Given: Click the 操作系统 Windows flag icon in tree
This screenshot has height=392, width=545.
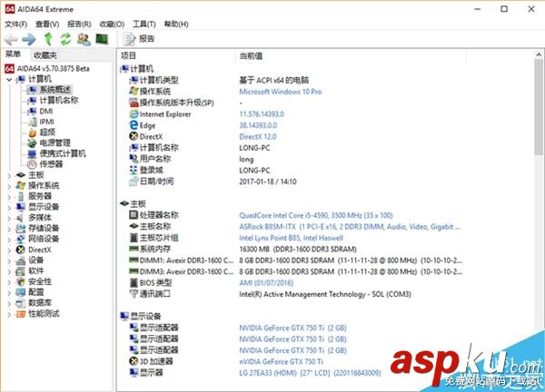Looking at the screenshot, I should coord(21,186).
